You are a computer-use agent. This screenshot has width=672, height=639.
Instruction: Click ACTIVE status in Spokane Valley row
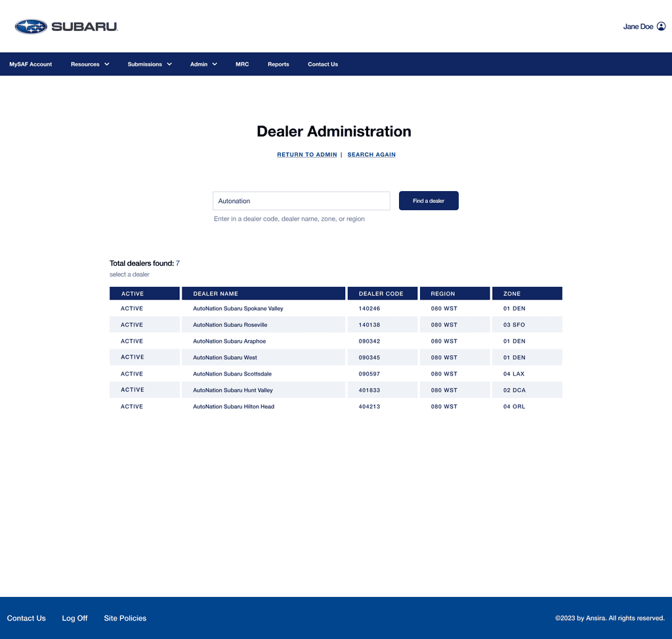[x=131, y=309]
